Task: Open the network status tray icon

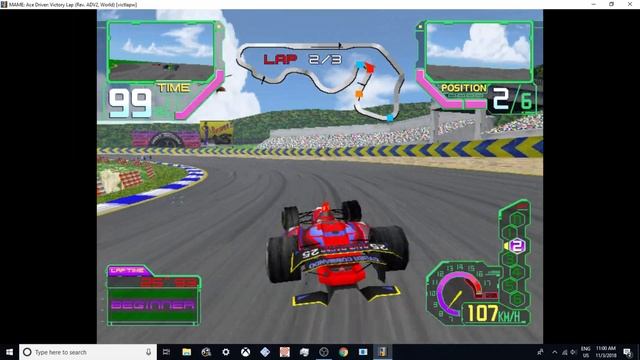Action: [564, 352]
